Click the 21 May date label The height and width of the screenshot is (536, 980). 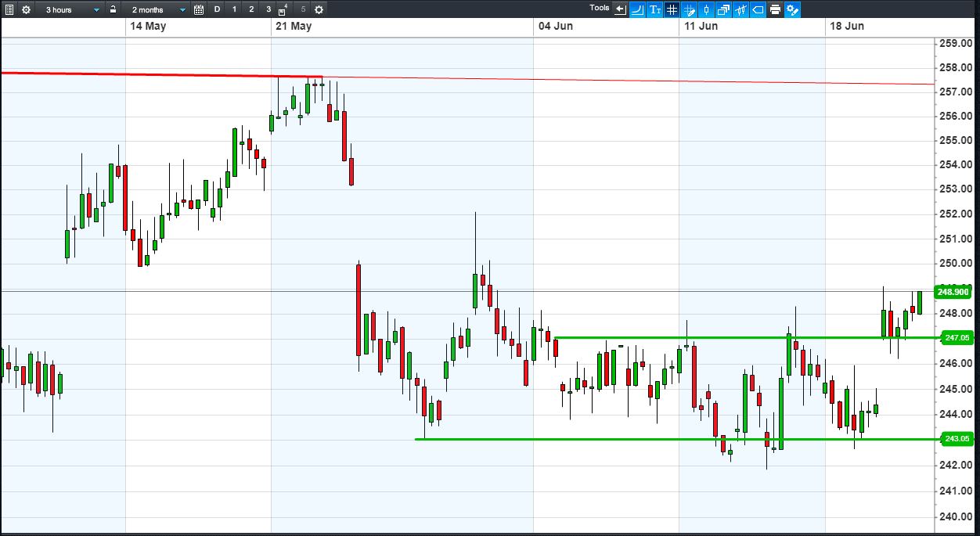(294, 26)
